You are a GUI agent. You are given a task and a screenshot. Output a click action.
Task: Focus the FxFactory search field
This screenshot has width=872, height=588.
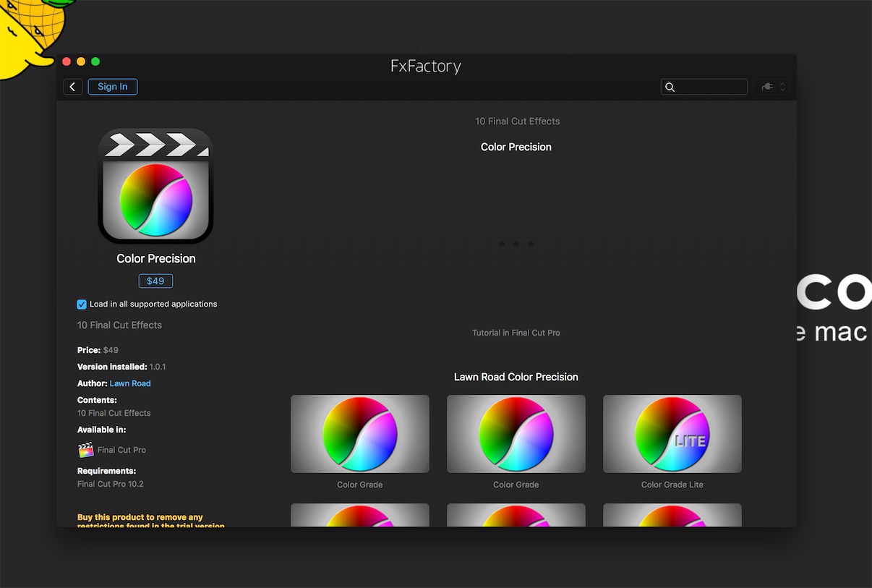(704, 87)
